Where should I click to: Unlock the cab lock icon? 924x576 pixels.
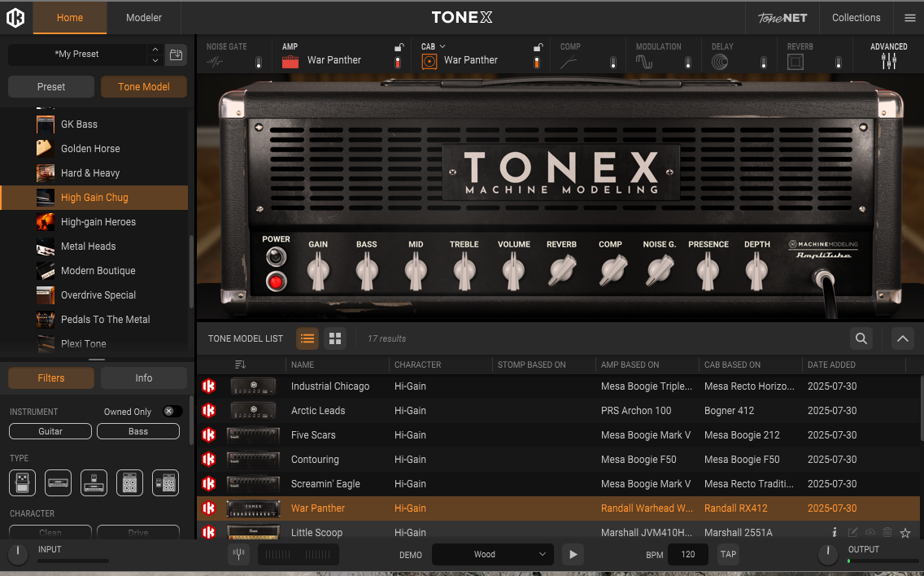tap(538, 47)
